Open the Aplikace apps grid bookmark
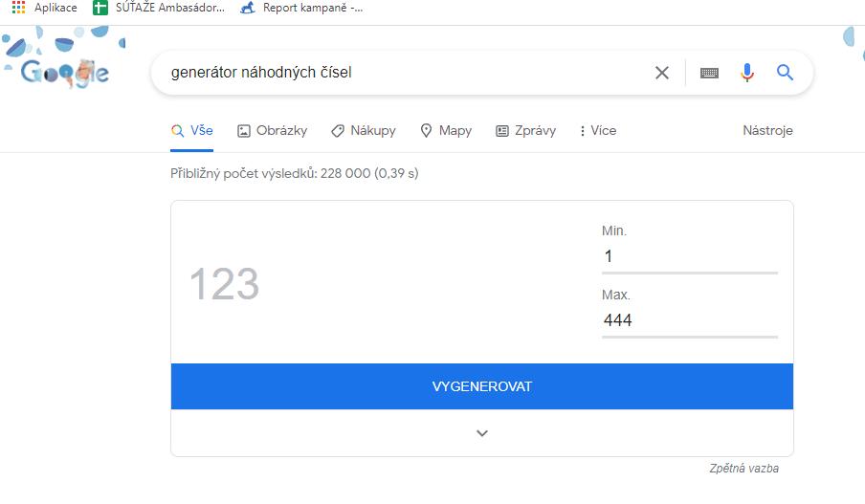Image resolution: width=865 pixels, height=504 pixels. (44, 8)
